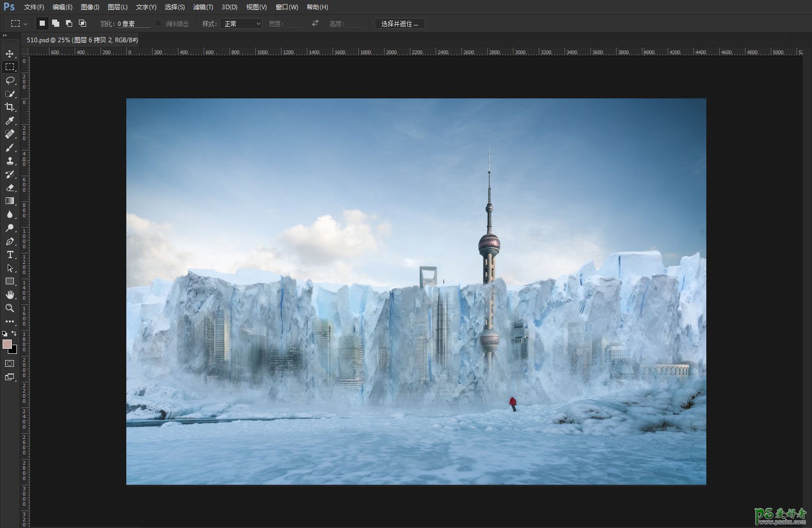
Task: Open the 选择(S) menu
Action: point(175,7)
